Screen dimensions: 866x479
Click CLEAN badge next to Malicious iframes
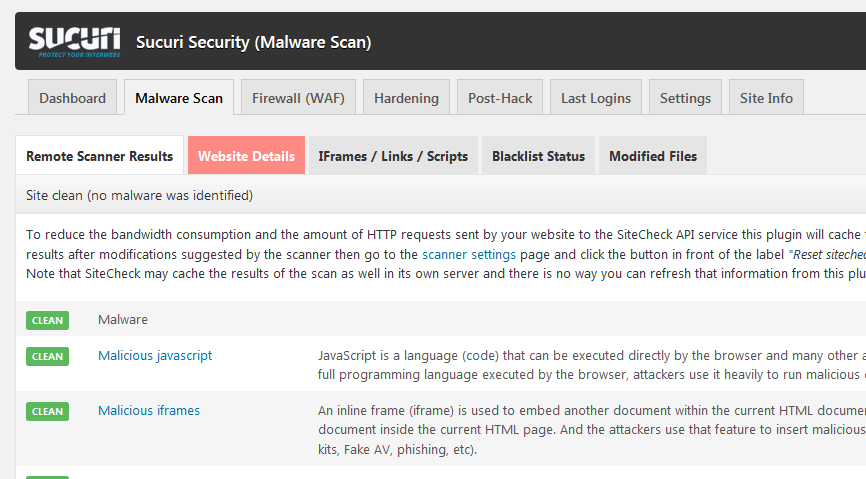coord(48,411)
